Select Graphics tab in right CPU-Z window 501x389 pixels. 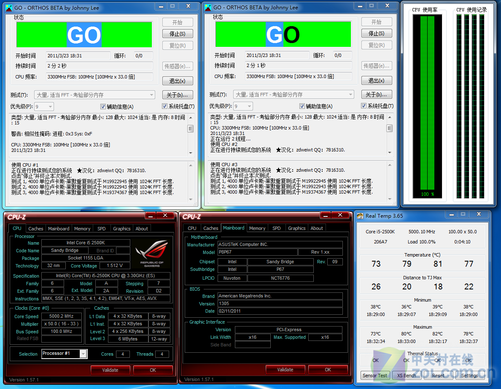coord(297,228)
